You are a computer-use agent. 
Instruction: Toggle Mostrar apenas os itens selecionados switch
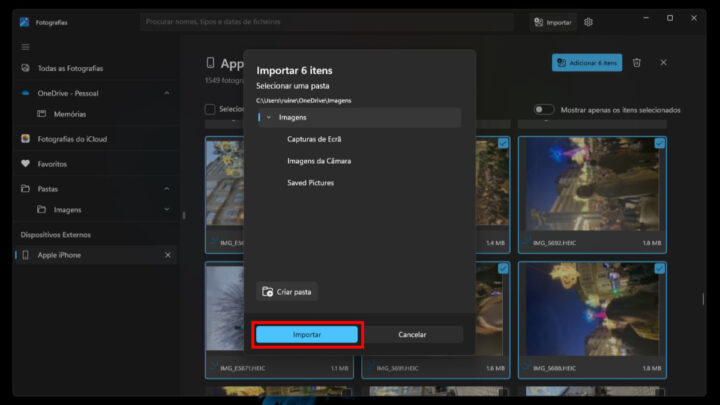pyautogui.click(x=544, y=110)
